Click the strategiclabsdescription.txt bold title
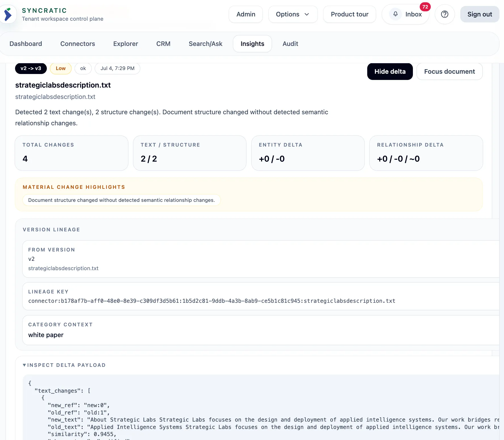The image size is (504, 440). [63, 85]
